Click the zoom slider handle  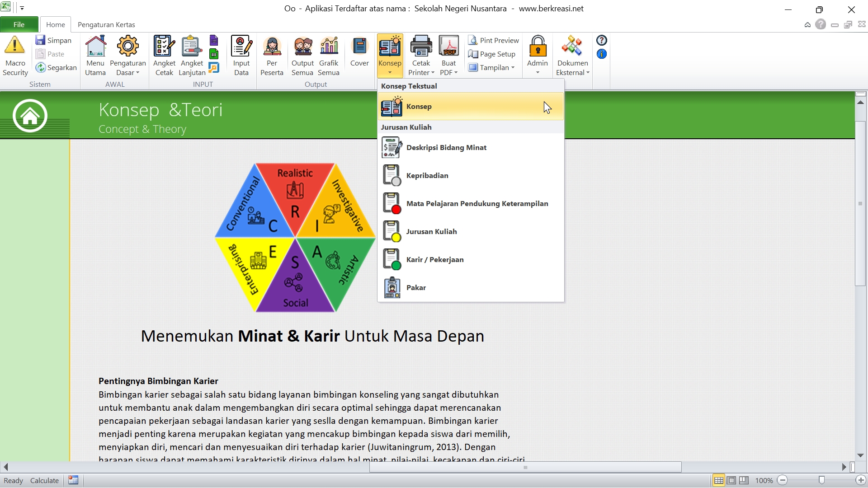[821, 480]
